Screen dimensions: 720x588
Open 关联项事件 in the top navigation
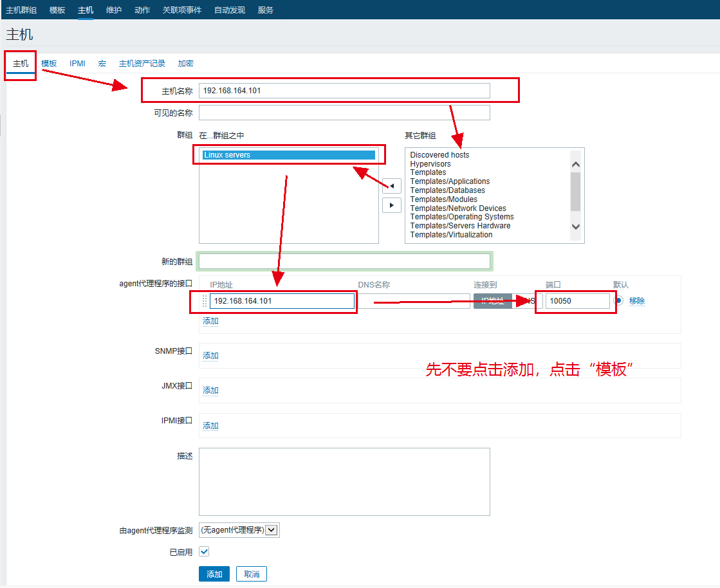(182, 10)
